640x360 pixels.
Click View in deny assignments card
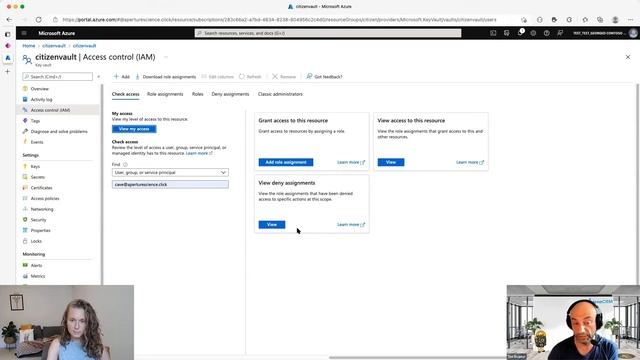[272, 224]
